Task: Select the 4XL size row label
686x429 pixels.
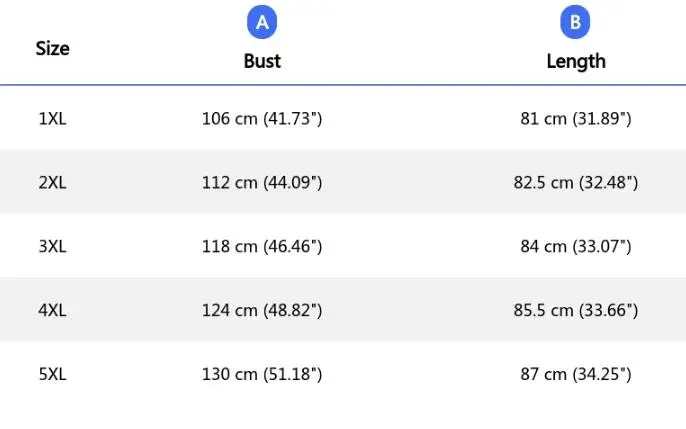Action: pos(52,310)
